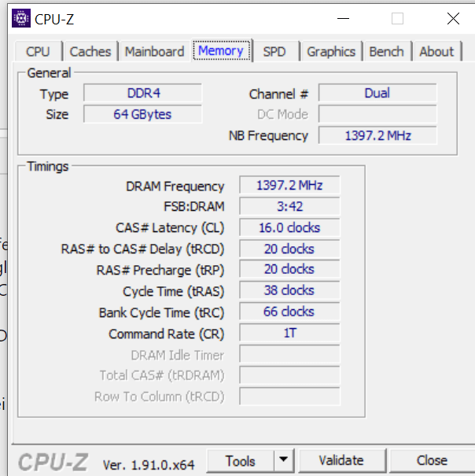Screen dimensions: 475x476
Task: Click the empty Row To Column field
Action: 289,397
